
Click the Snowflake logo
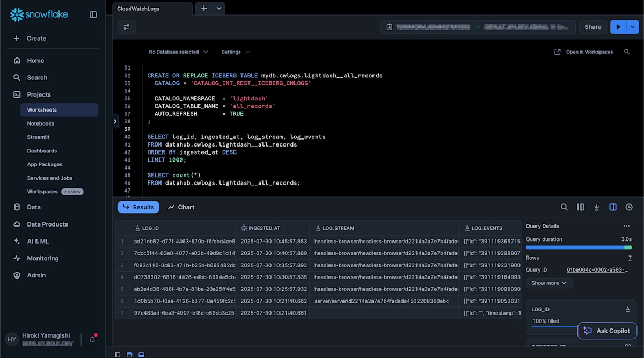(x=39, y=14)
